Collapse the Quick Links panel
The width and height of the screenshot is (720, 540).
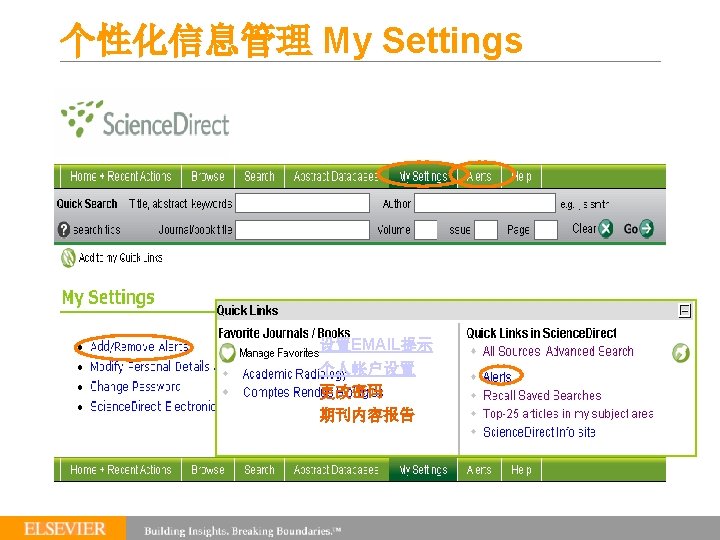point(685,311)
